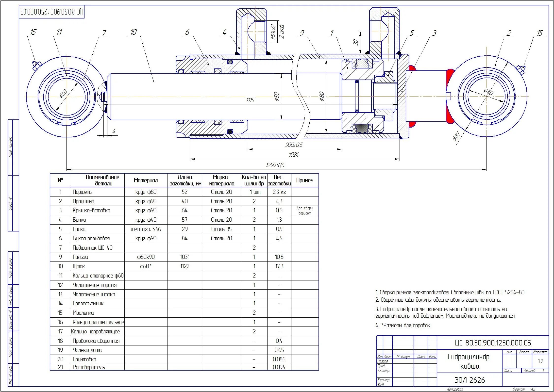The height and width of the screenshot is (392, 554).
Task: Click the 'Вес заготовки' column header
Action: click(279, 180)
